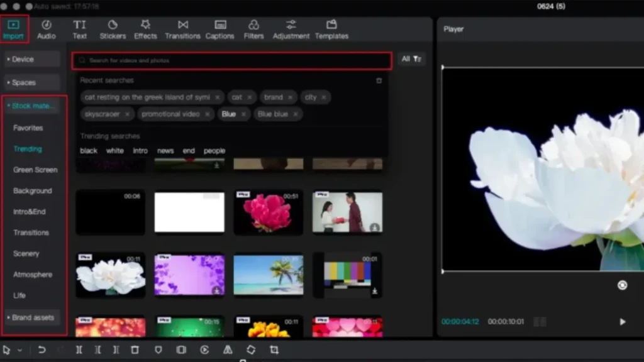Image resolution: width=644 pixels, height=362 pixels.
Task: Select the Scenery category
Action: (26, 254)
